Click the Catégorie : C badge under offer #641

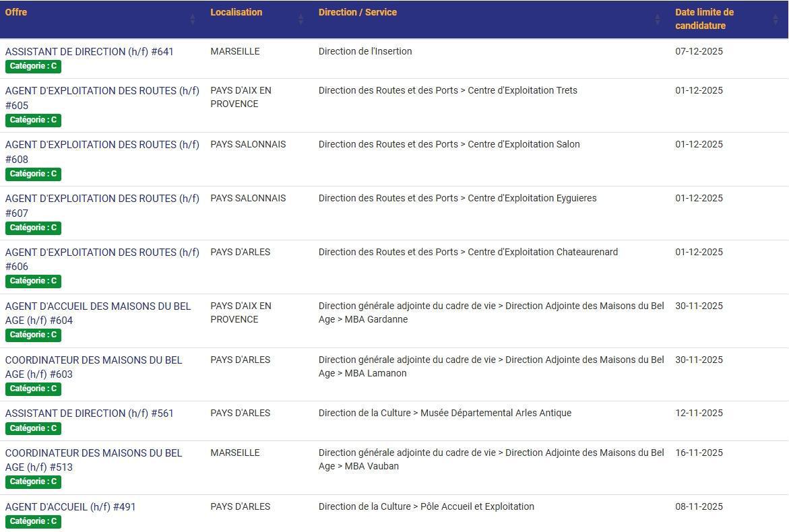[33, 66]
